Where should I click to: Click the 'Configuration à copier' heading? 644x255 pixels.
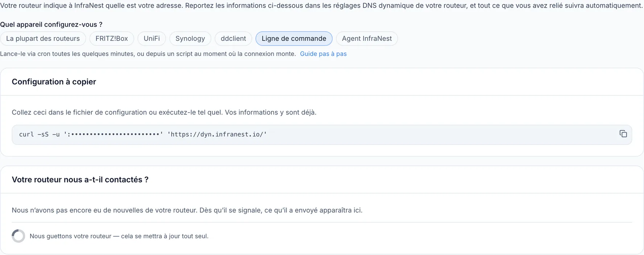(54, 82)
